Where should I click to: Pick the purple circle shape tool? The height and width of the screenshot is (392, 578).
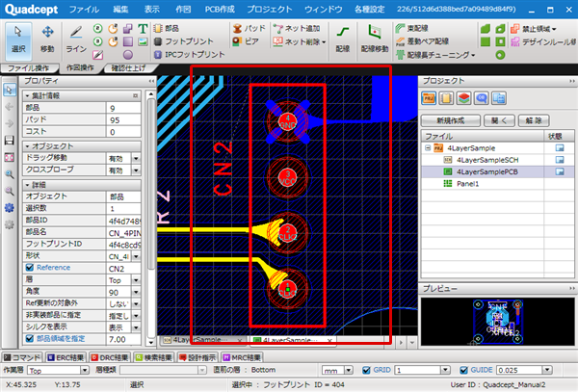128,55
